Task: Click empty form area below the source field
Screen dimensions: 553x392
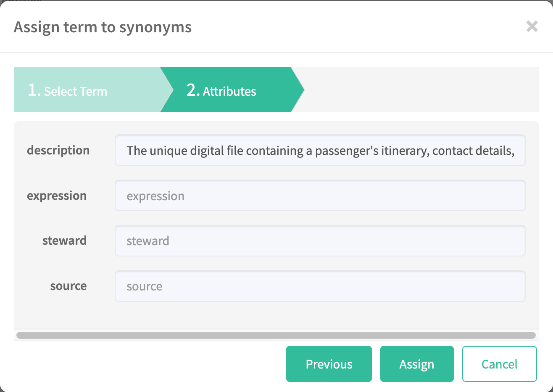Action: tap(276, 315)
